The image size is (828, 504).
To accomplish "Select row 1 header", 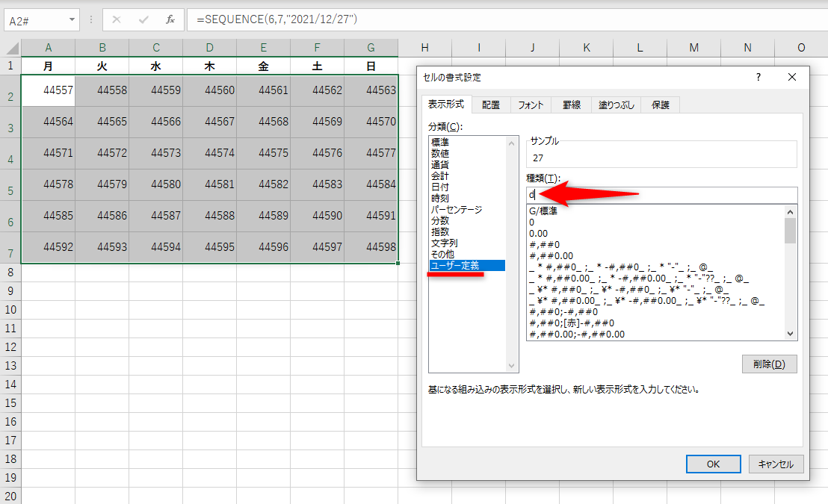I will pyautogui.click(x=10, y=66).
